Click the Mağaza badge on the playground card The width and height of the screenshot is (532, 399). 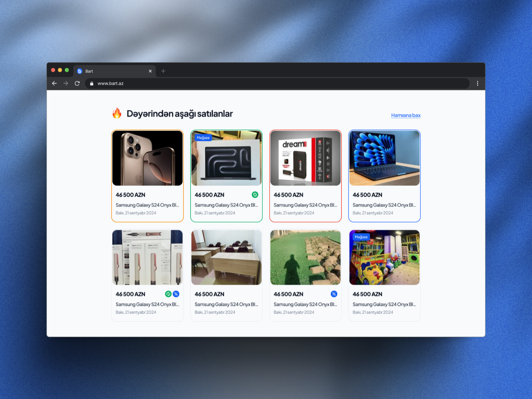click(x=361, y=237)
